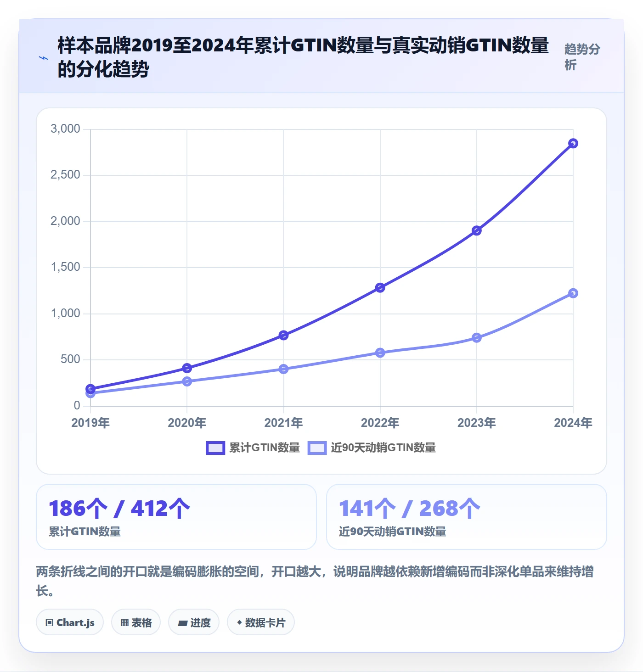Click the 2020年 point on 累计GTIN数量 line
The height and width of the screenshot is (672, 643).
click(x=187, y=368)
